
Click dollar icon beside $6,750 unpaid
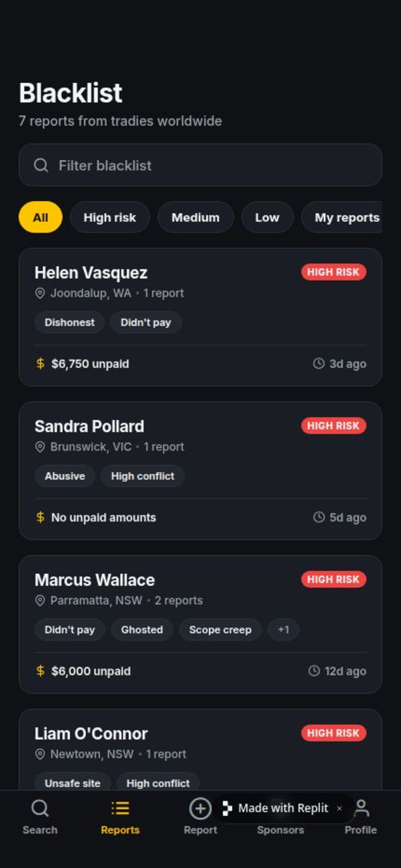40,364
